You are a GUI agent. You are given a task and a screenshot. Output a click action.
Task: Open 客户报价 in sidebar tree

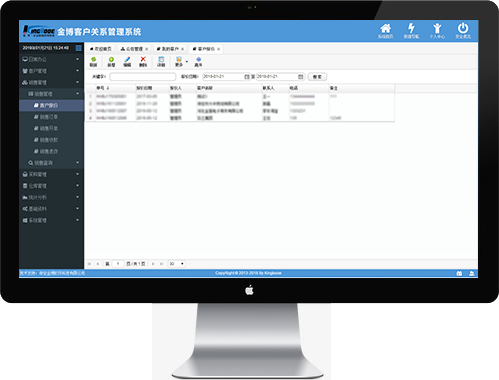point(51,105)
